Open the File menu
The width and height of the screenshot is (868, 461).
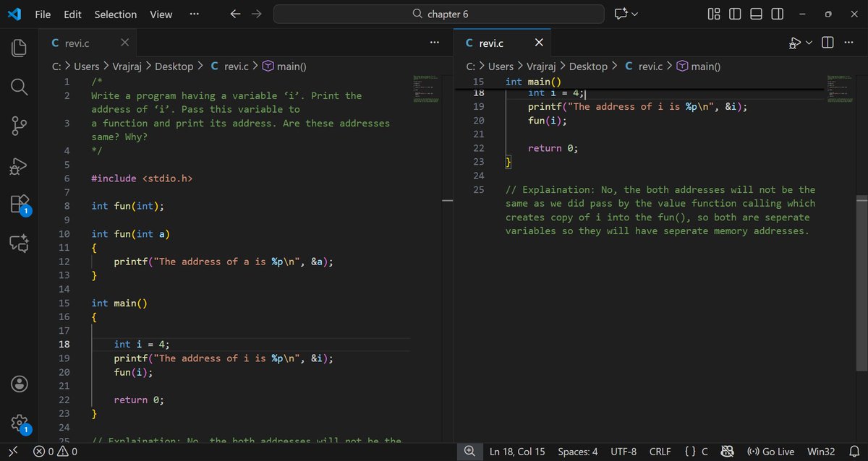coord(43,14)
